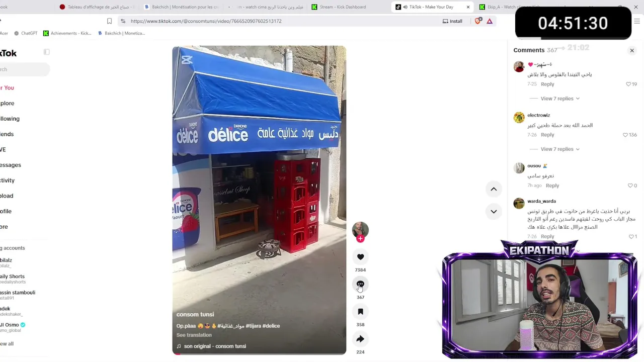Open the #delice hashtag

pyautogui.click(x=271, y=326)
